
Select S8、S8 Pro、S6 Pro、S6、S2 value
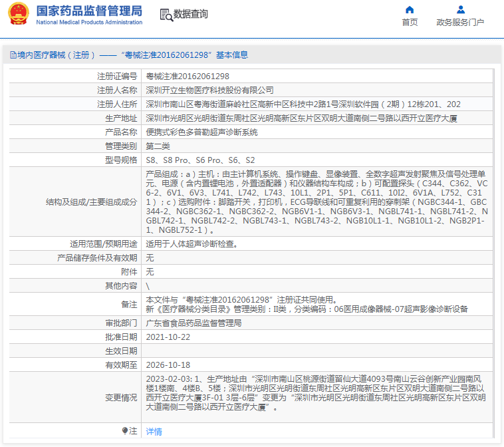(200, 160)
